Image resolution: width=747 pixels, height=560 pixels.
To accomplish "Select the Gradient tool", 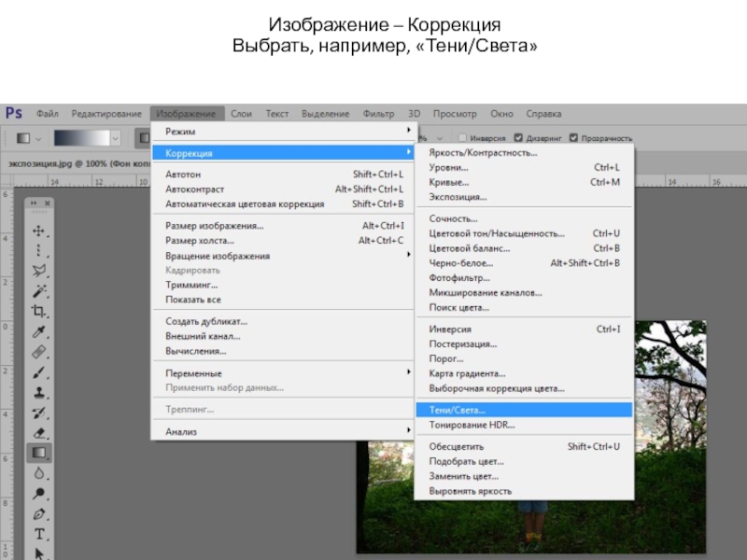I will [39, 454].
